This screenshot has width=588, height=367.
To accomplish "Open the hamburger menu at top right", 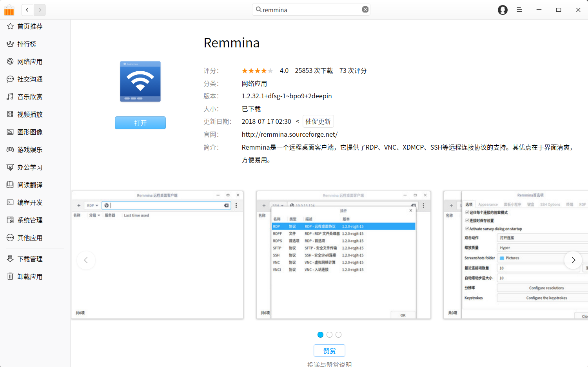I will pyautogui.click(x=519, y=9).
